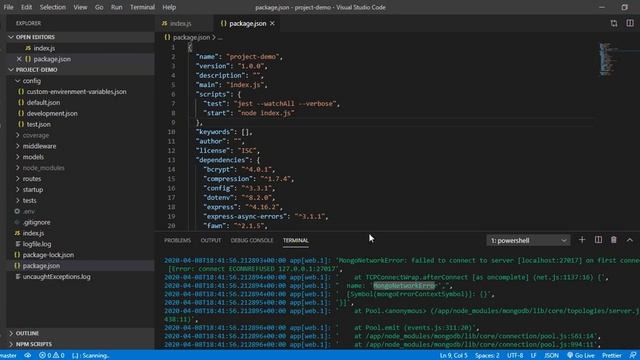Open the File menu
Viewport: 640px width, 360px height.
click(8, 7)
